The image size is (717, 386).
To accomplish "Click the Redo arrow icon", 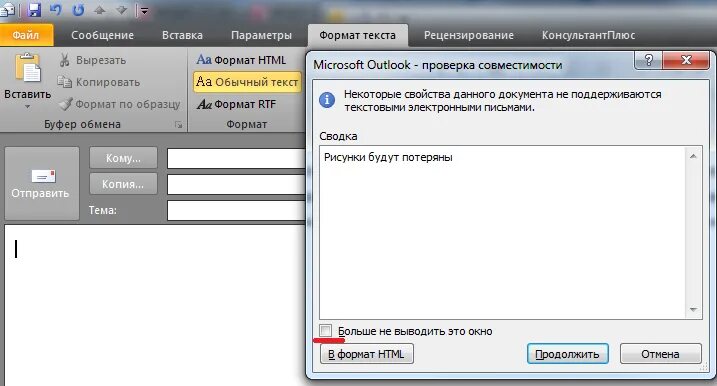I will tap(78, 10).
